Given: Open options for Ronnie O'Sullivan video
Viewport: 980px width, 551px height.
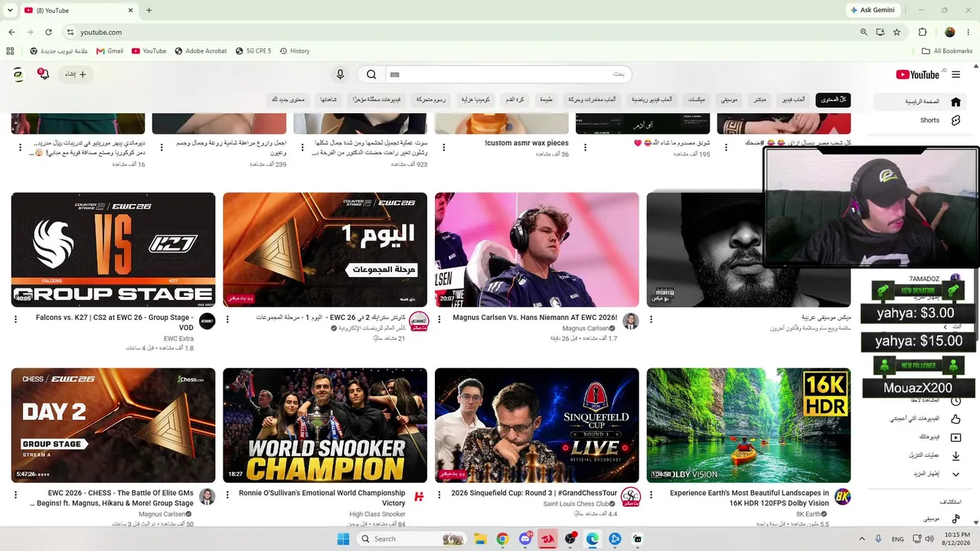Looking at the screenshot, I should tap(227, 495).
